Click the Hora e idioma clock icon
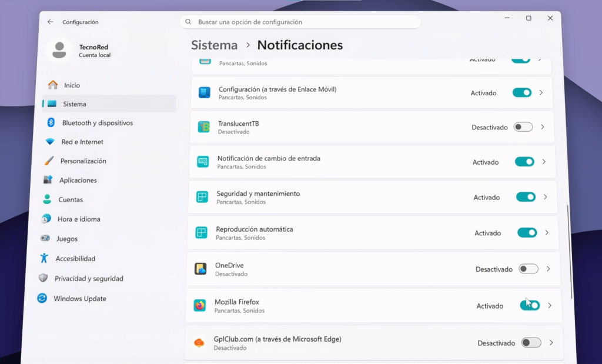Viewport: 602px width, 364px height. pyautogui.click(x=46, y=219)
